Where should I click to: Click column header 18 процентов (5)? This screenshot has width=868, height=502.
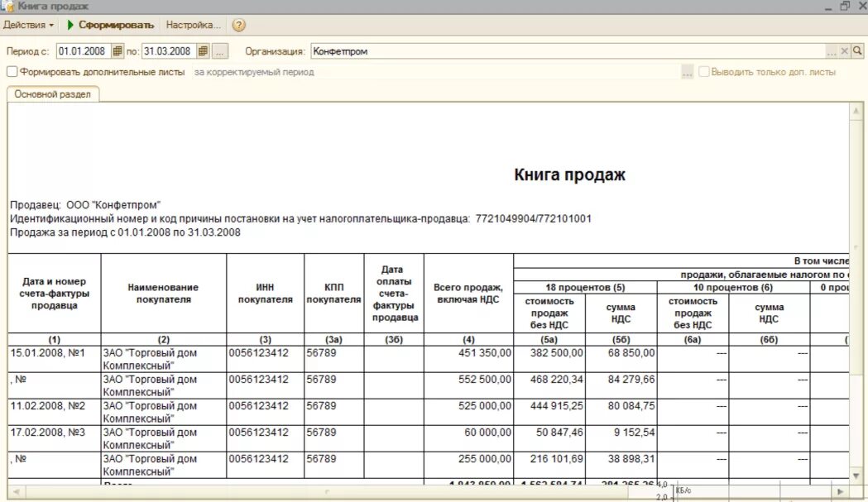(x=585, y=287)
